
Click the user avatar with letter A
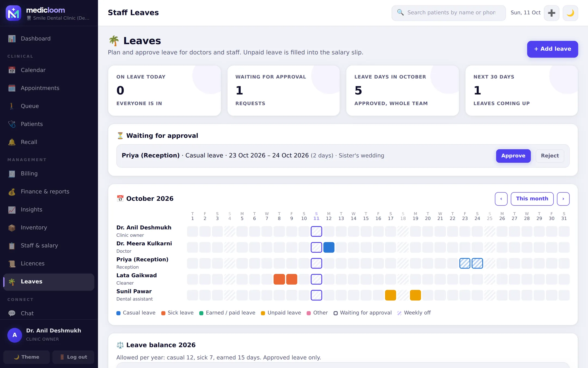click(x=15, y=335)
